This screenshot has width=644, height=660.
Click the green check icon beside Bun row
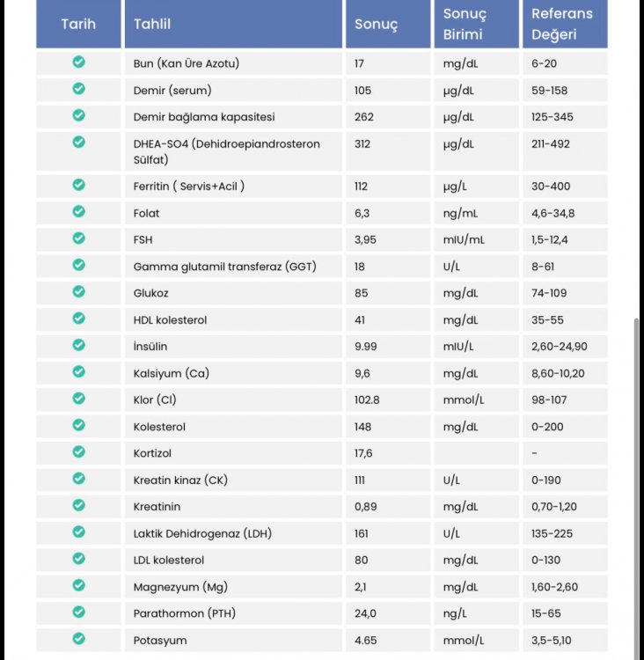pos(78,62)
